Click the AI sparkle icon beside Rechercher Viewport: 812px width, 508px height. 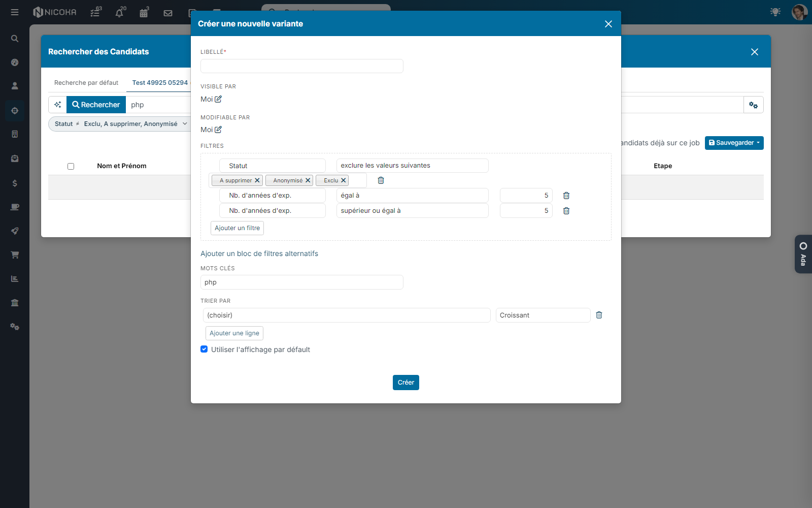(x=57, y=105)
